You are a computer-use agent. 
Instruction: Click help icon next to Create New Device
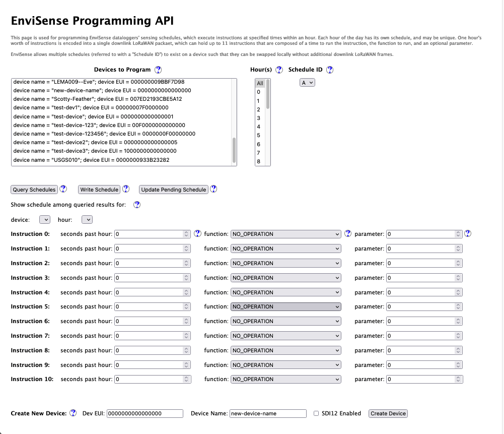pos(74,413)
